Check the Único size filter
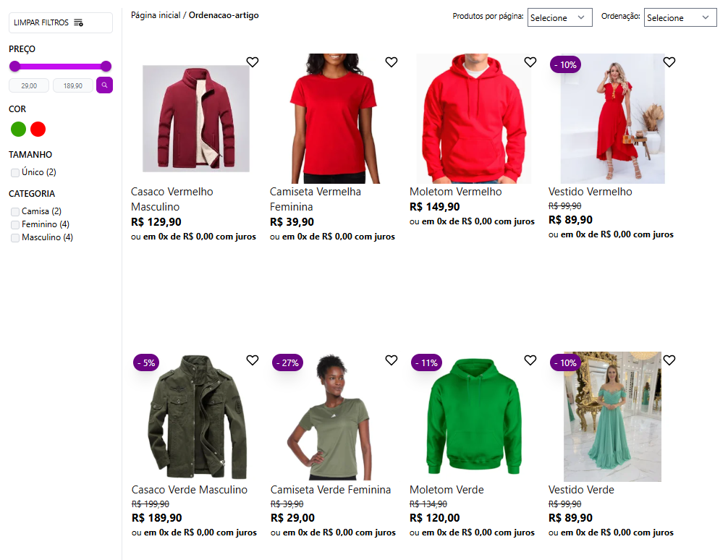Screen dimensions: 728x560 click(x=15, y=172)
